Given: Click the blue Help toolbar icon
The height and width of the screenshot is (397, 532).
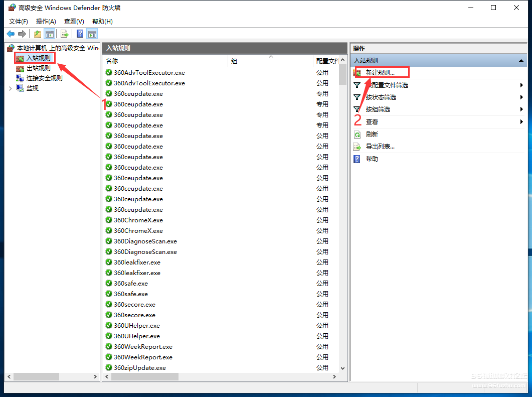Looking at the screenshot, I should 80,34.
